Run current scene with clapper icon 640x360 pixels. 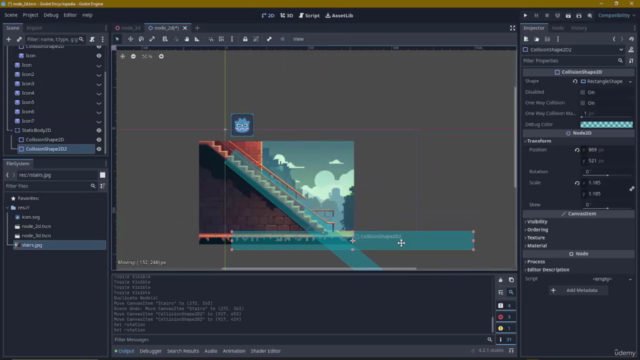[568, 16]
